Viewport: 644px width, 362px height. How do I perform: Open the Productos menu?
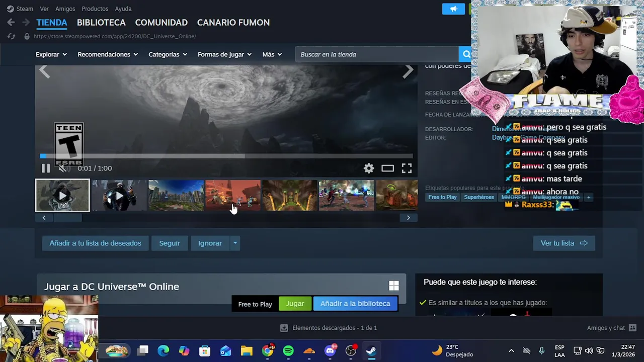tap(95, 9)
